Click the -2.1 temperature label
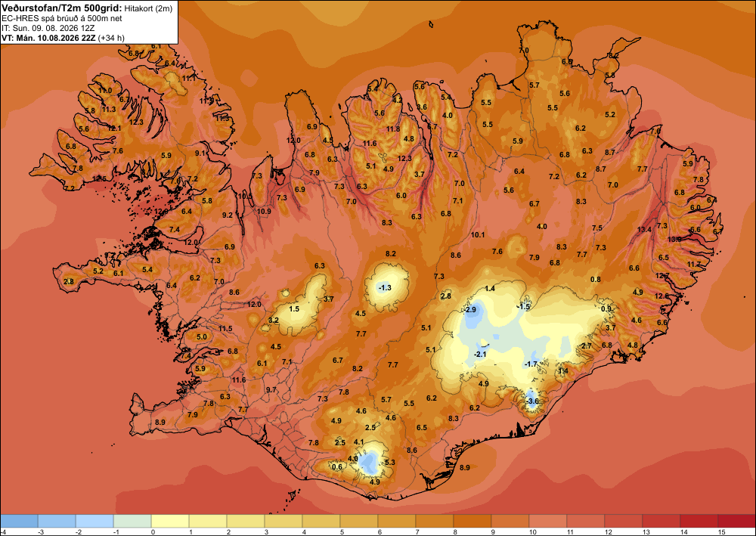Viewport: 756px width, 536px height. coord(480,355)
